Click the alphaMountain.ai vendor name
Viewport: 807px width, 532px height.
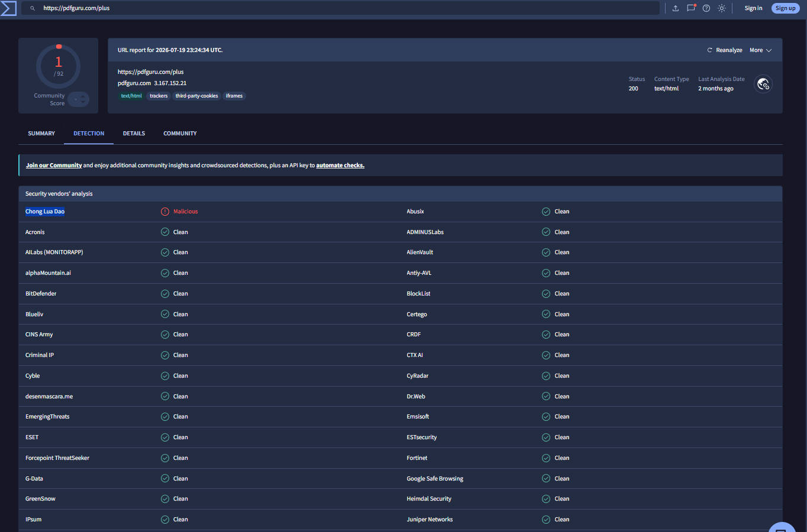tap(48, 273)
